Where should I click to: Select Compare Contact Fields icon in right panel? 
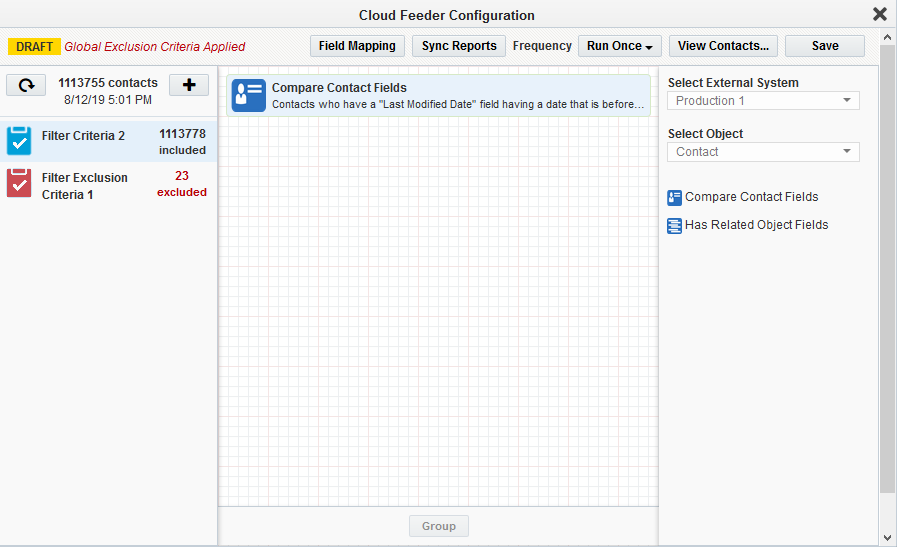(675, 198)
